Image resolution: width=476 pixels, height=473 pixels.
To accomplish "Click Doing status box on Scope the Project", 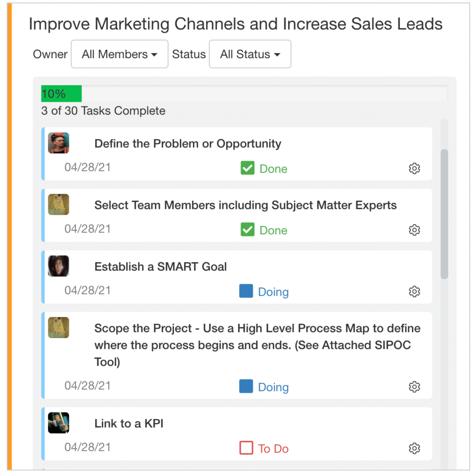I will tap(246, 387).
